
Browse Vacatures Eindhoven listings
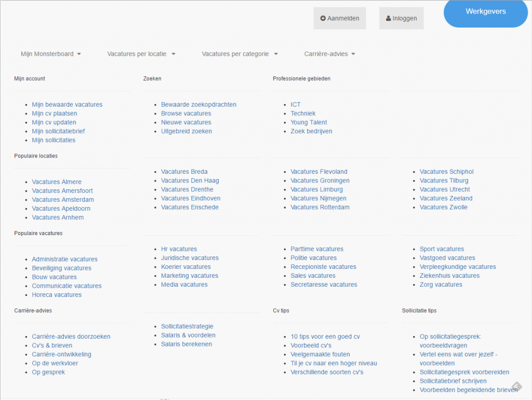click(191, 198)
